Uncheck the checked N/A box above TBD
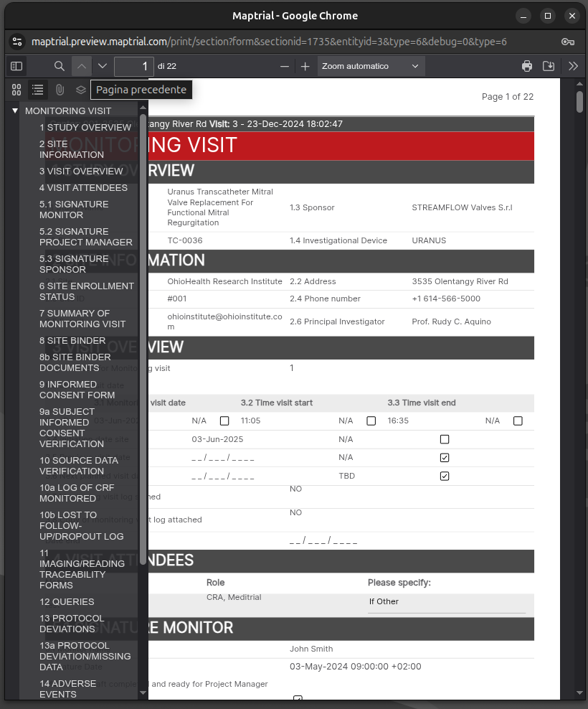588x709 pixels. tap(445, 458)
